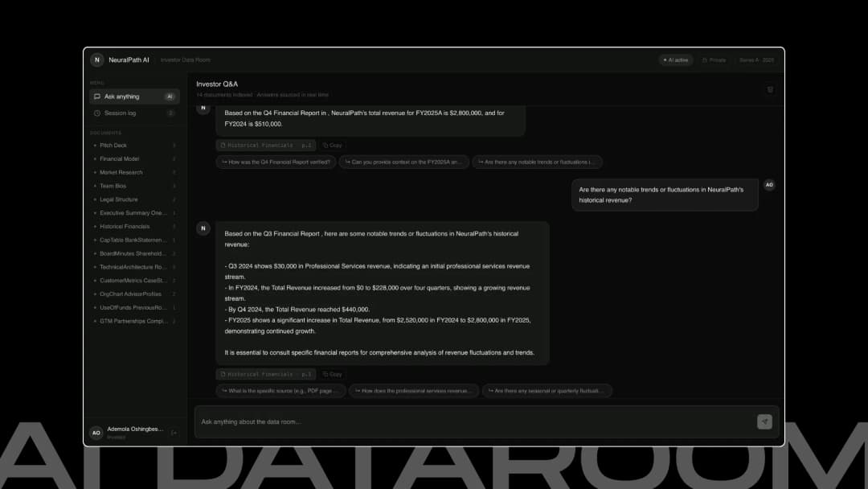The width and height of the screenshot is (868, 489).
Task: Copy the historical revenue trends answer
Action: tap(332, 374)
